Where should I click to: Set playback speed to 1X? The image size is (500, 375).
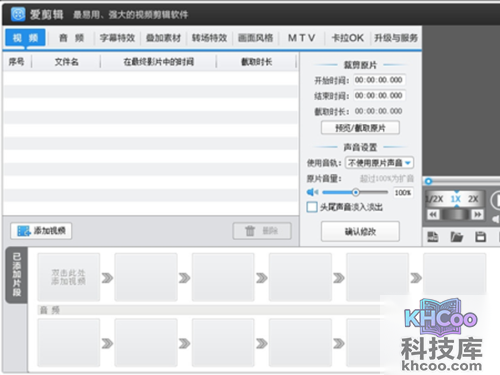[x=456, y=199]
